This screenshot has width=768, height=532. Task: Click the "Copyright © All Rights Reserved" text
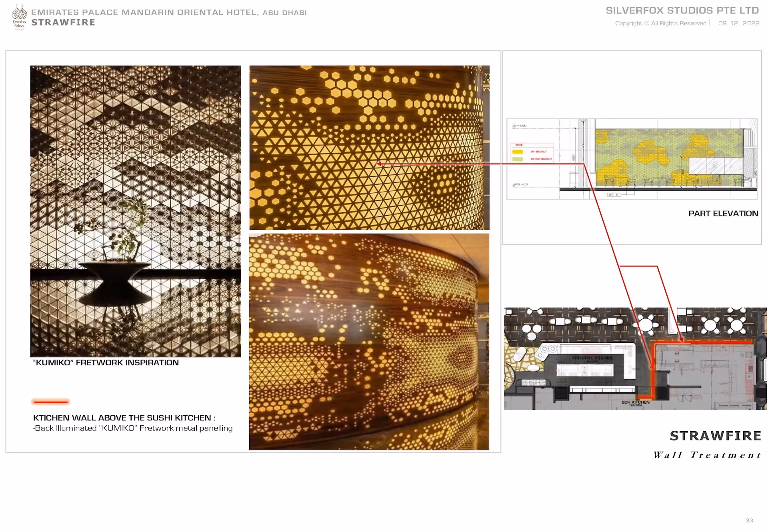click(x=661, y=24)
